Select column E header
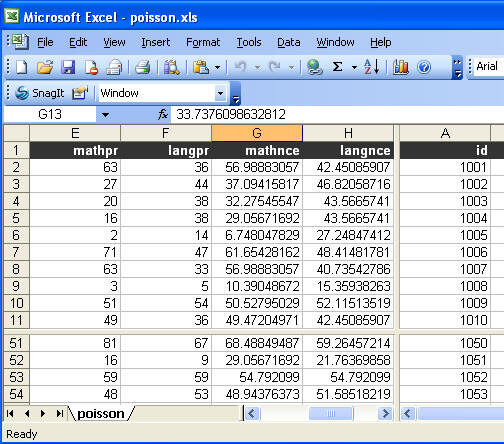Screen dimensions: 504x444 tap(75, 133)
